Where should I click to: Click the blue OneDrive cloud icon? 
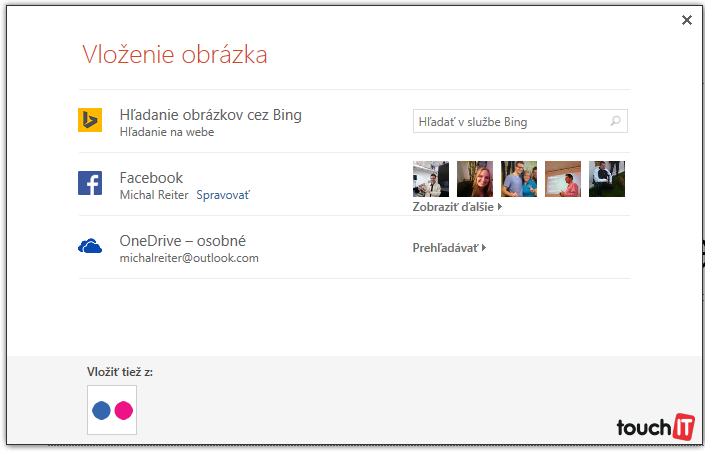point(90,246)
